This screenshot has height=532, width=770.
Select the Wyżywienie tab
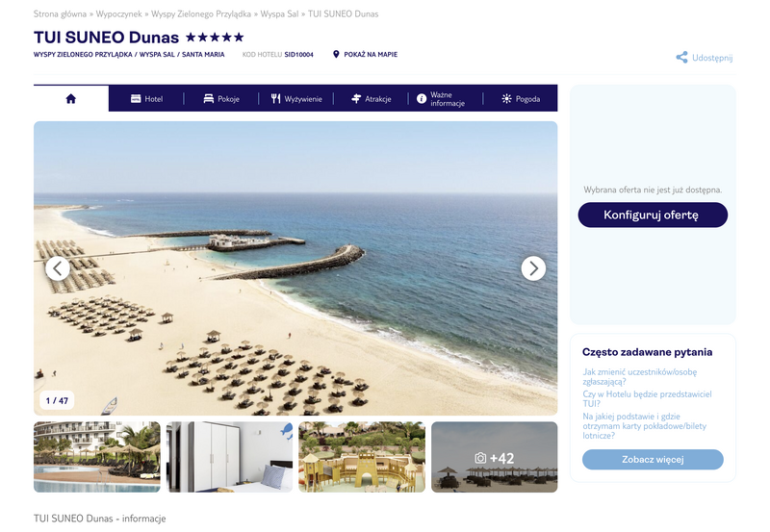(x=296, y=99)
